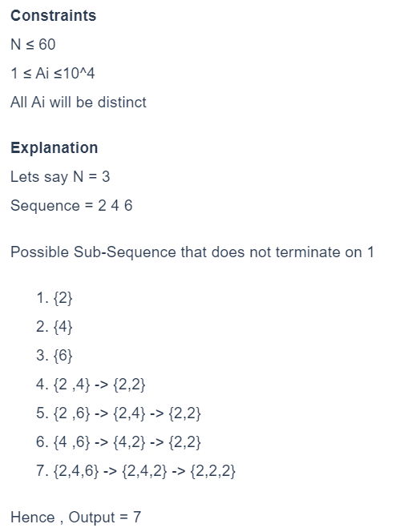The height and width of the screenshot is (532, 404).
Task: Click the "Hence , Output = 7" line
Action: click(x=75, y=518)
